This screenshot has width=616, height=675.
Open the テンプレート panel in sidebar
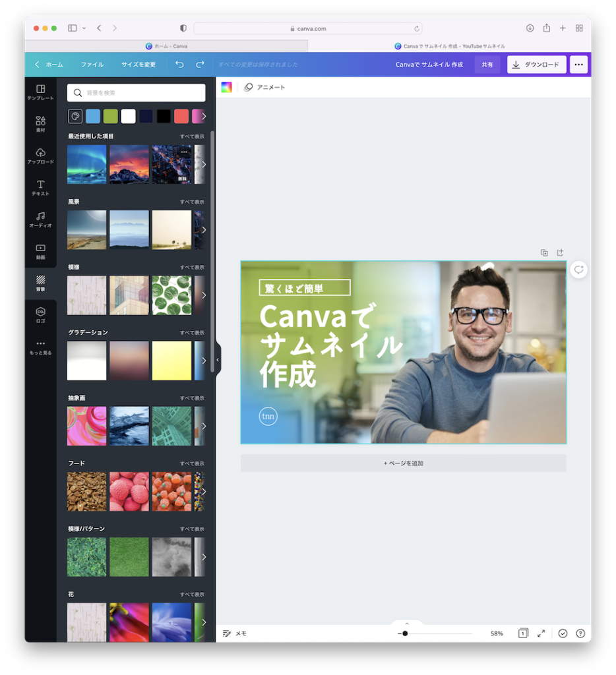[40, 92]
